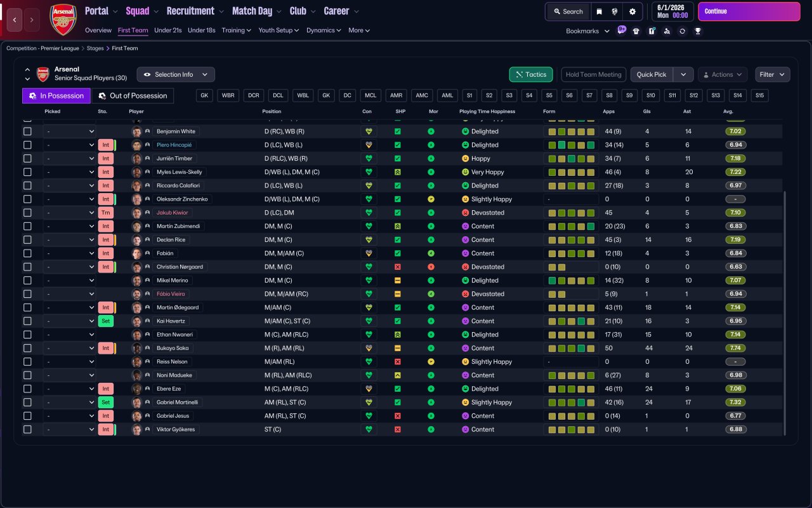This screenshot has width=812, height=508.
Task: Open the Portal menu
Action: pos(101,11)
